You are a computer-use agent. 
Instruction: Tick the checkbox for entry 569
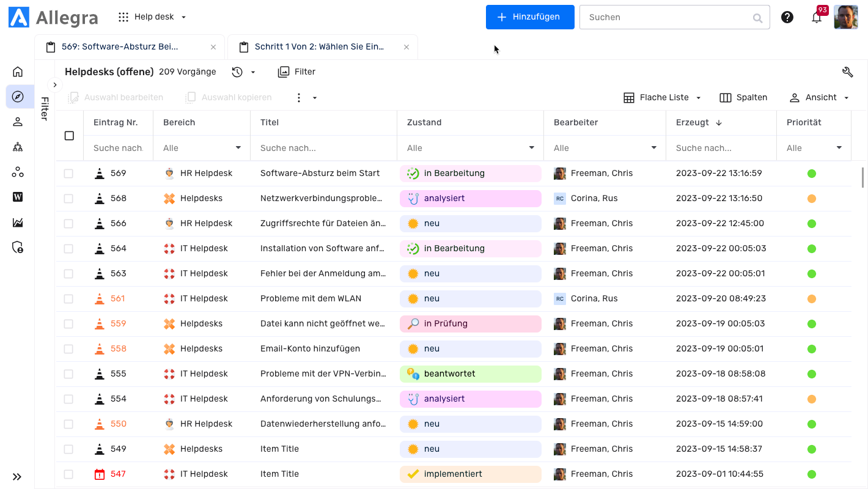[x=68, y=174]
